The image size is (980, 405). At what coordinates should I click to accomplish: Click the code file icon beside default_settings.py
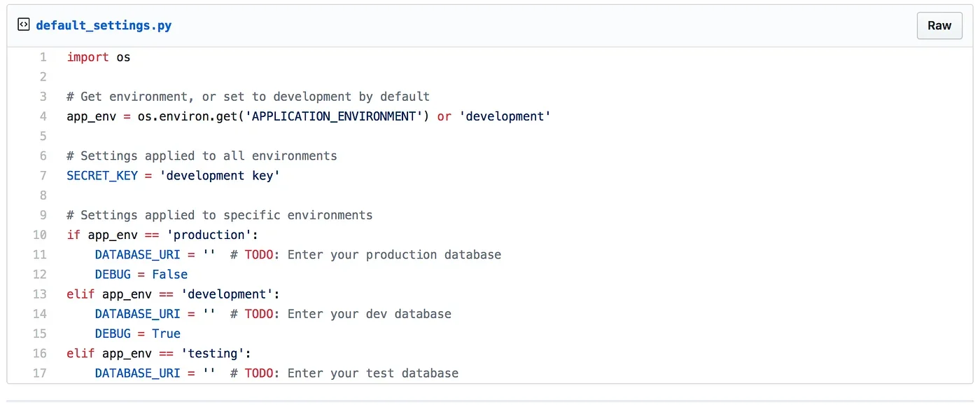23,25
